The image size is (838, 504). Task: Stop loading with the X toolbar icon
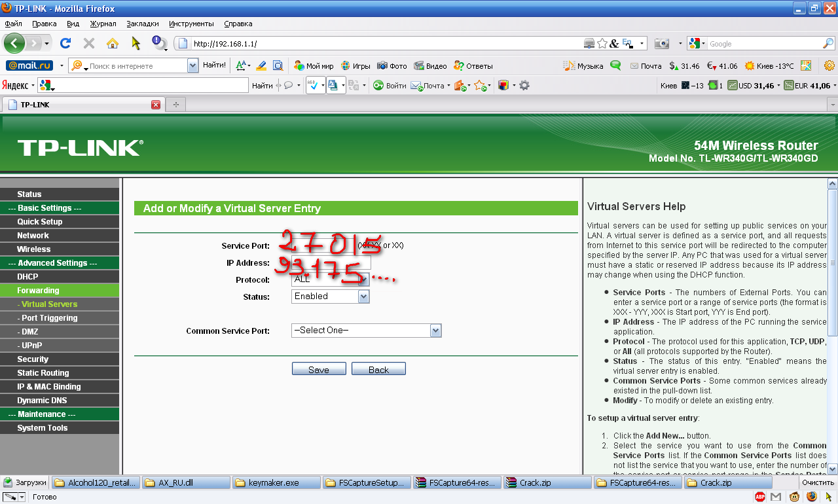click(x=88, y=43)
